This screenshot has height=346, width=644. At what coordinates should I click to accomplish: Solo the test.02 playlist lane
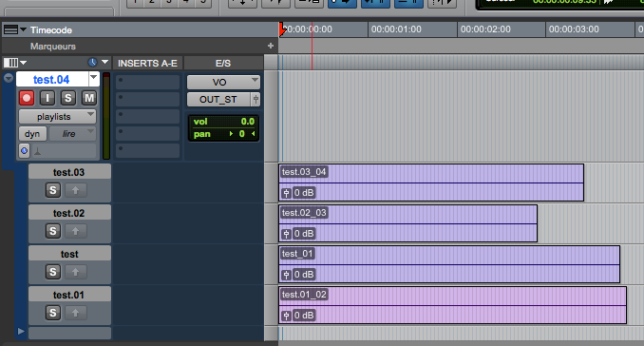coord(53,231)
